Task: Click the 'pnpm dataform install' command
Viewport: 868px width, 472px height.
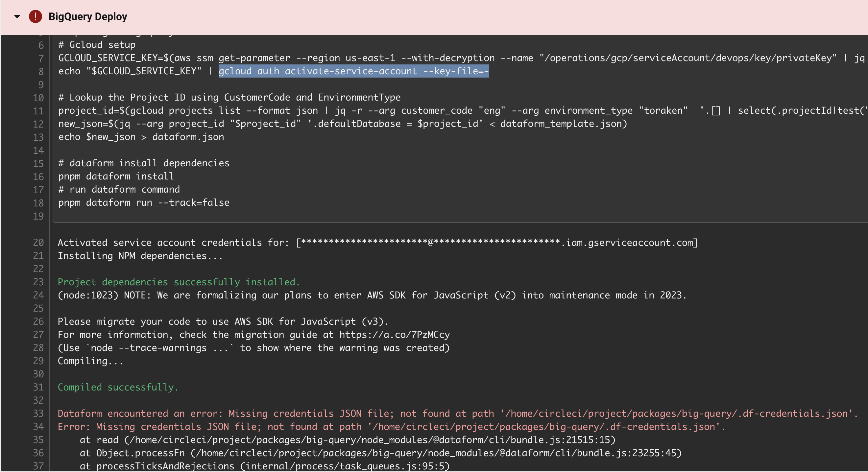Action: pyautogui.click(x=116, y=176)
